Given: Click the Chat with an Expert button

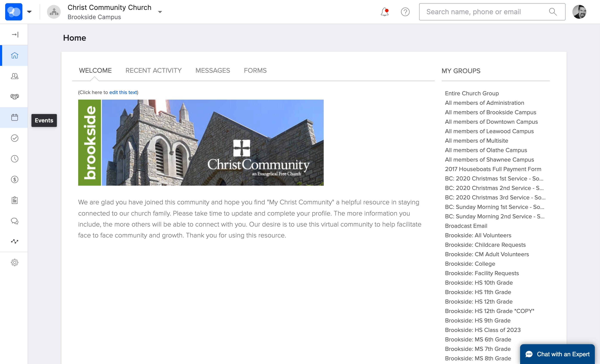Looking at the screenshot, I should click(x=557, y=354).
